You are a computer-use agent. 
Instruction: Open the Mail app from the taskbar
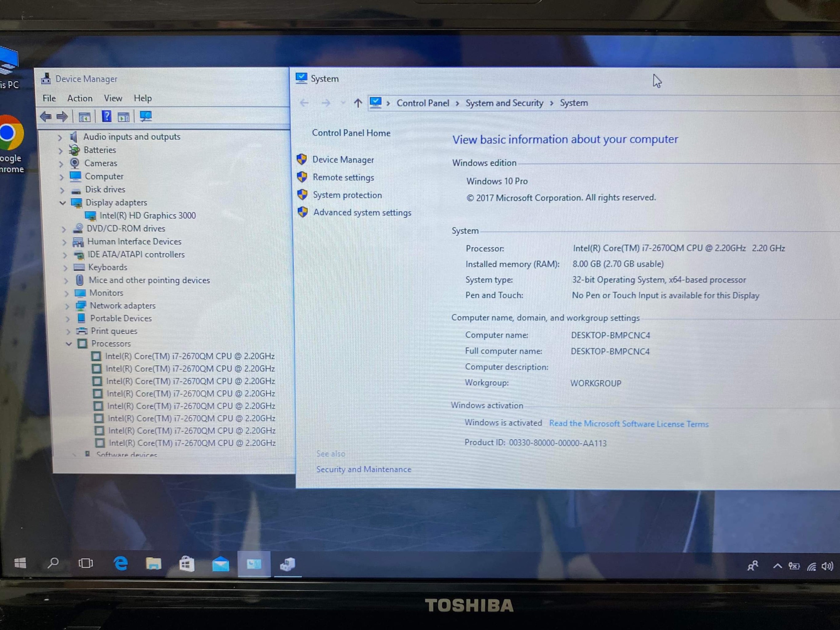pos(220,564)
